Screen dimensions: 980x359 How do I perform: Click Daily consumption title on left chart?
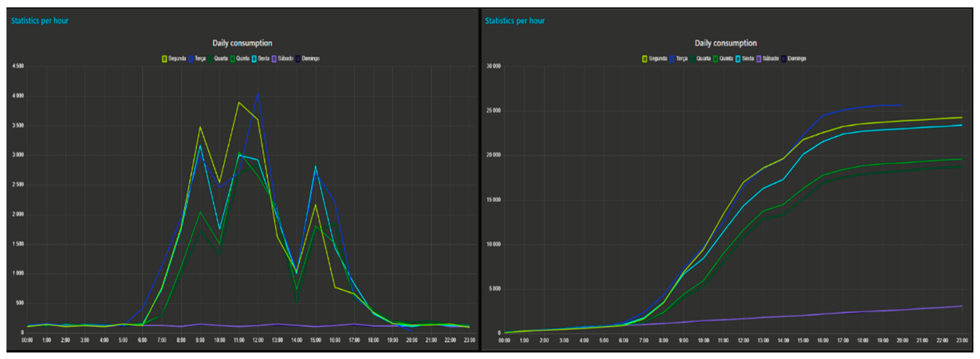pos(242,43)
